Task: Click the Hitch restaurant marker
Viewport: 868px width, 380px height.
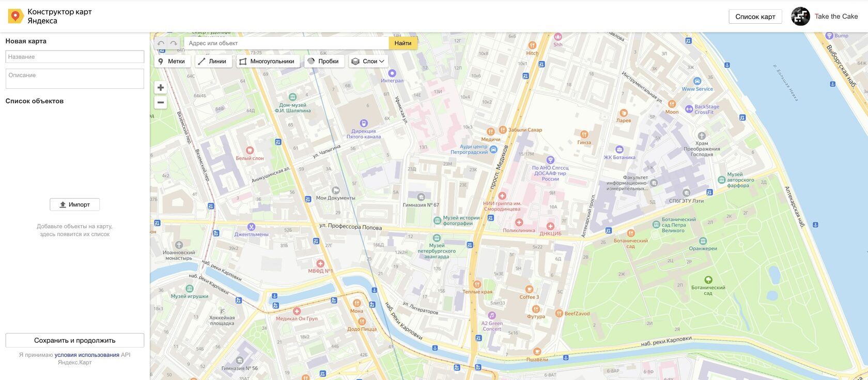Action: click(x=532, y=45)
